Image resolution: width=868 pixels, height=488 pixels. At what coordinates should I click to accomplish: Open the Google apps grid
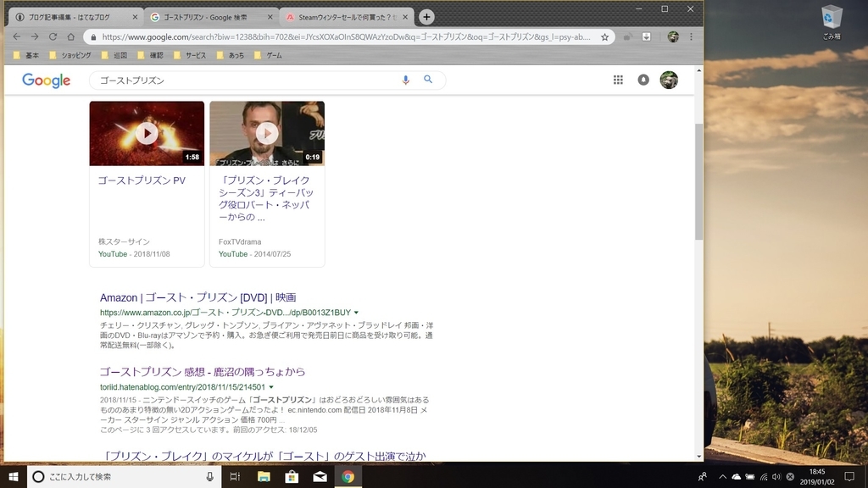[x=618, y=80]
